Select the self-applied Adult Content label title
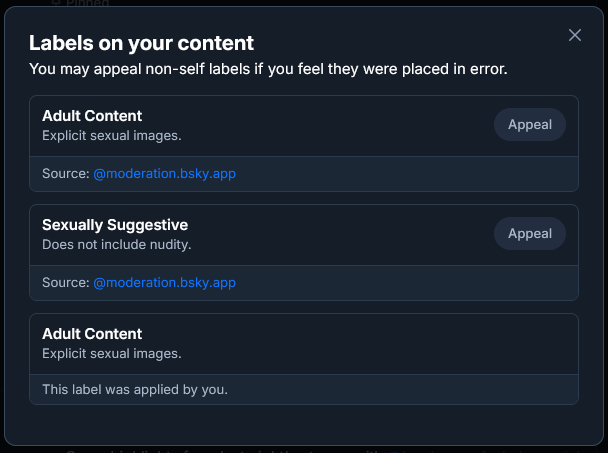This screenshot has height=453, width=608. (92, 334)
